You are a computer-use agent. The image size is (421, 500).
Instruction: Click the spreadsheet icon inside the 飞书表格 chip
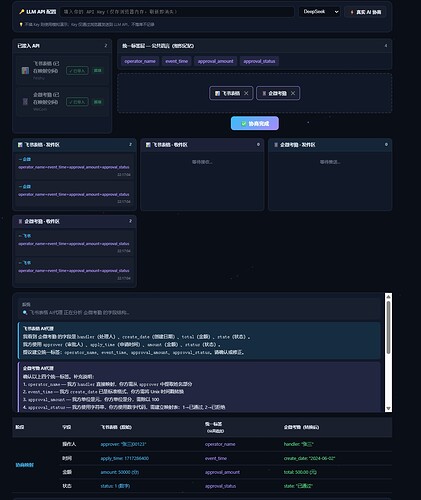(x=217, y=93)
